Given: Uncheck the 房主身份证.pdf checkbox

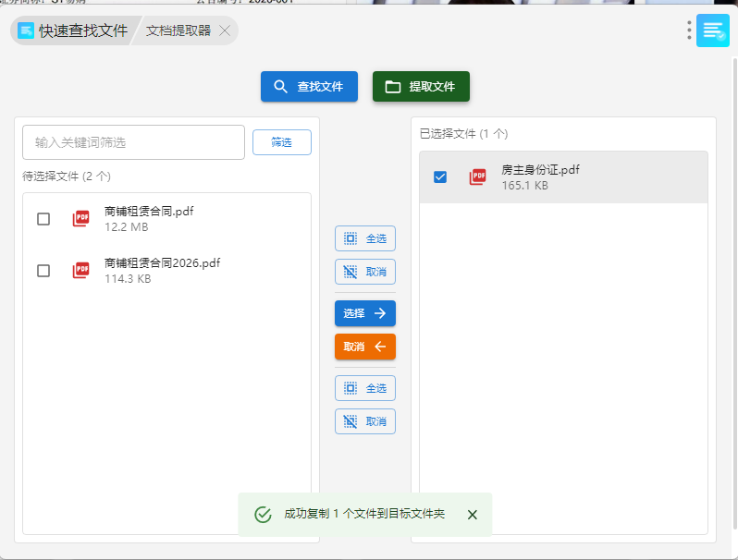Looking at the screenshot, I should pos(440,177).
